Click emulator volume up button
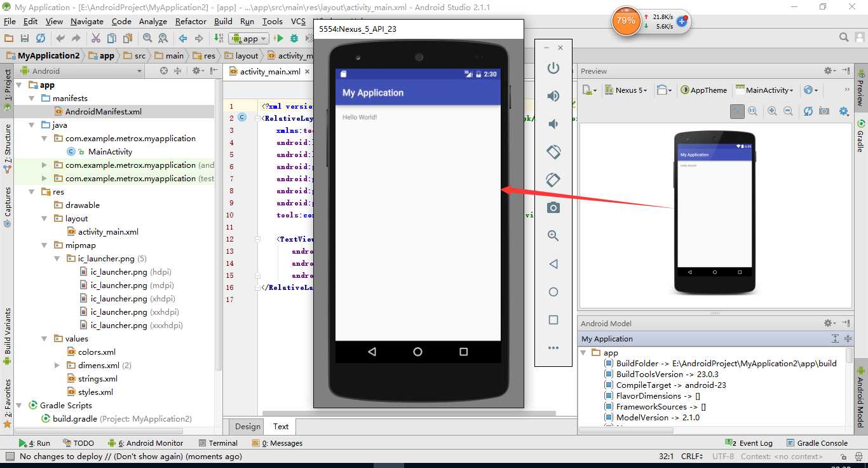The width and height of the screenshot is (868, 468). click(553, 96)
